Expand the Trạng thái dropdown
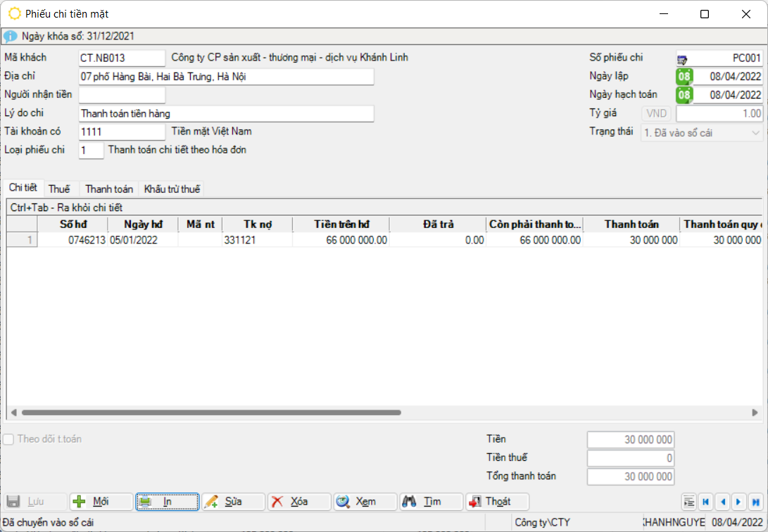 point(756,132)
